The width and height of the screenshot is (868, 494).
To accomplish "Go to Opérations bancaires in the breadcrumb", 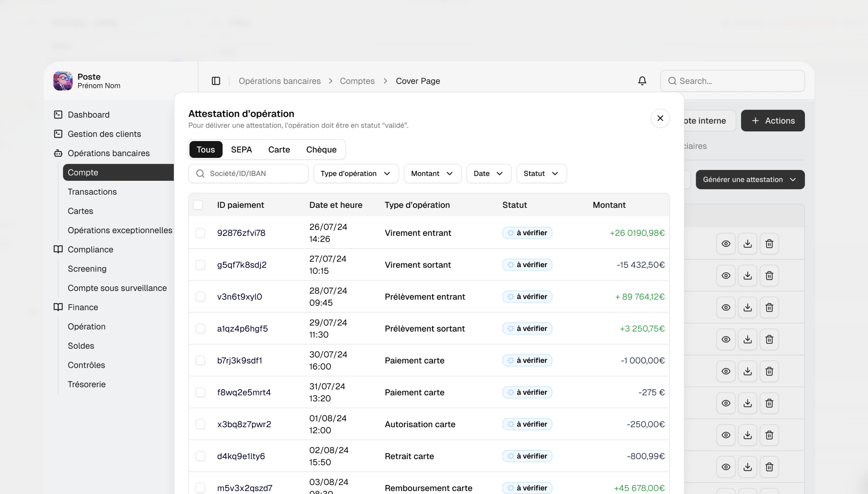I will point(279,81).
